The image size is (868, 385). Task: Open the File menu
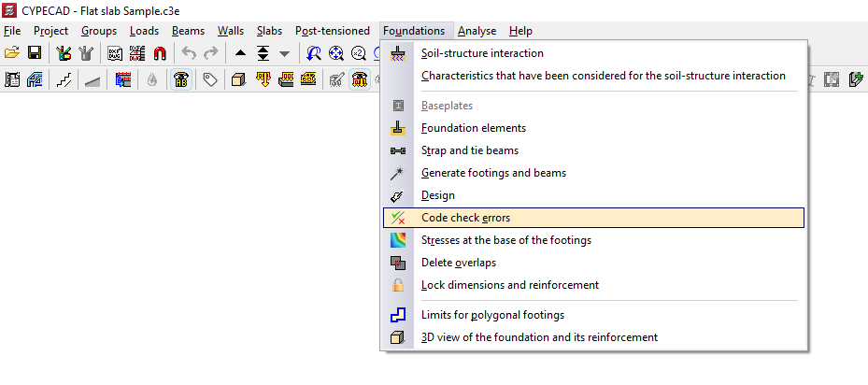[x=11, y=31]
